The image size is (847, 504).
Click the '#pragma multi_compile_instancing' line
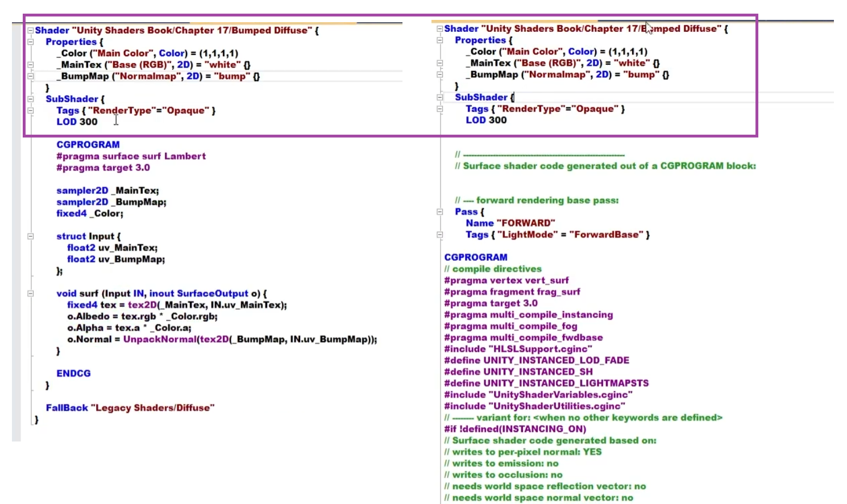click(529, 314)
